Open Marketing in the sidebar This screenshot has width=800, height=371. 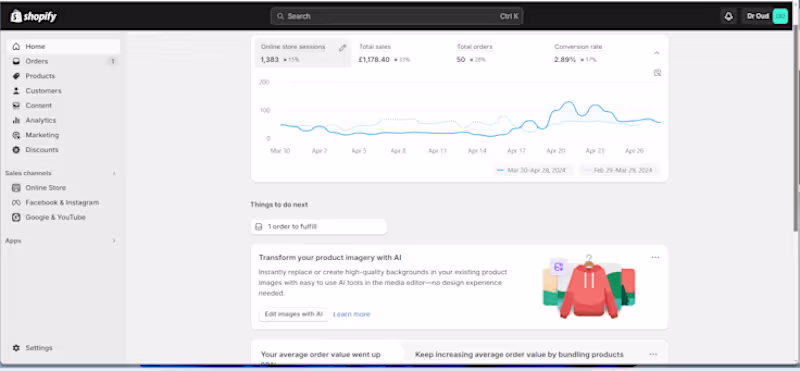coord(63,135)
